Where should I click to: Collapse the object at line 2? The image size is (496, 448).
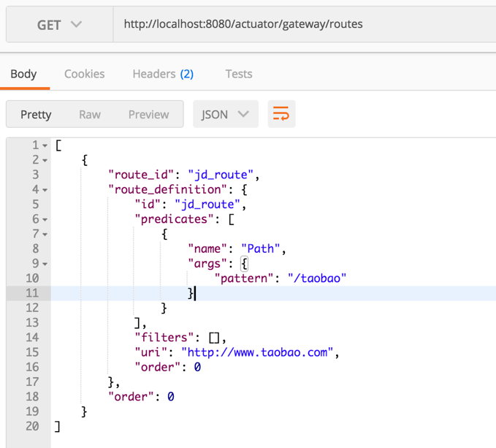click(x=45, y=161)
